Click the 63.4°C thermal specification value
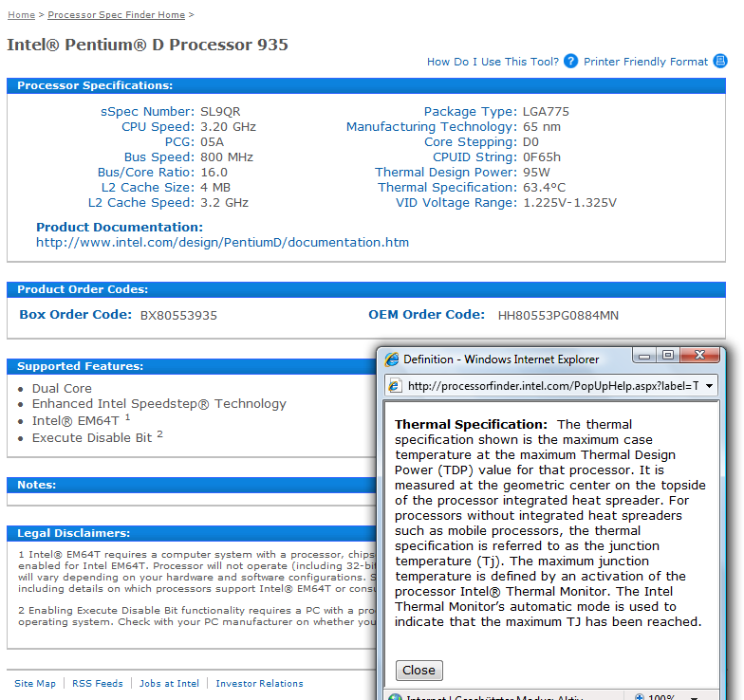 coord(545,188)
